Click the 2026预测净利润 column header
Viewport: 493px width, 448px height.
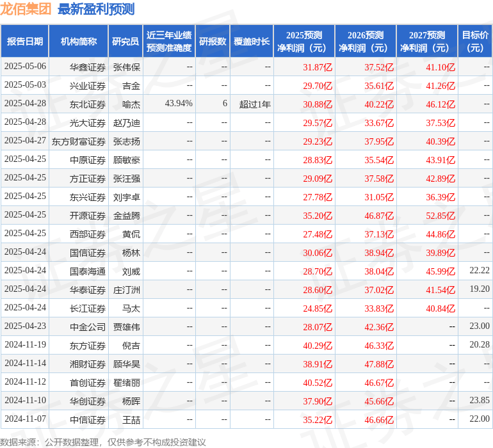tap(366, 41)
